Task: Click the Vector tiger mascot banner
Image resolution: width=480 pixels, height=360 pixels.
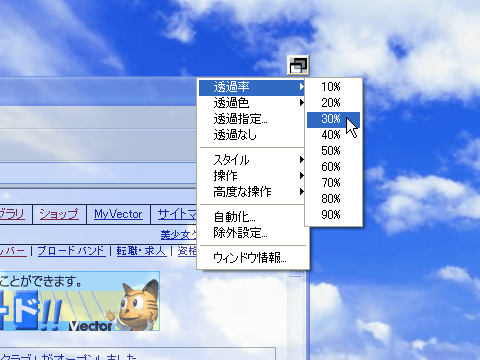Action: 79,301
